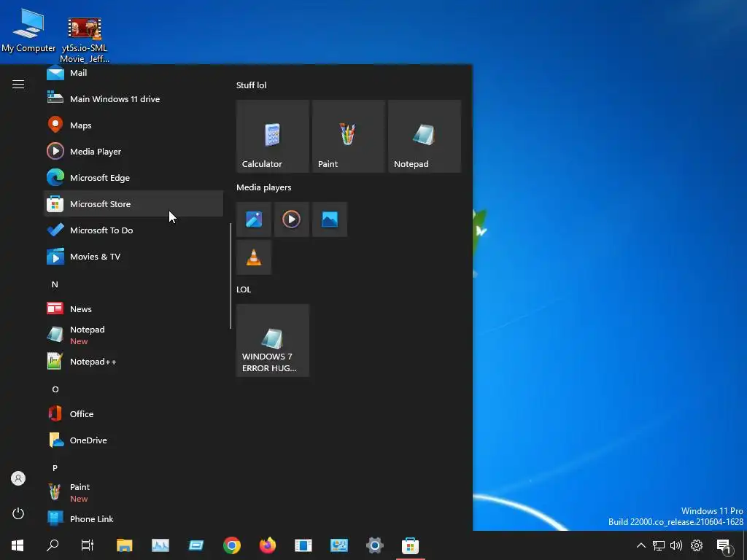The height and width of the screenshot is (560, 747).
Task: Open network status in system tray
Action: [x=659, y=545]
